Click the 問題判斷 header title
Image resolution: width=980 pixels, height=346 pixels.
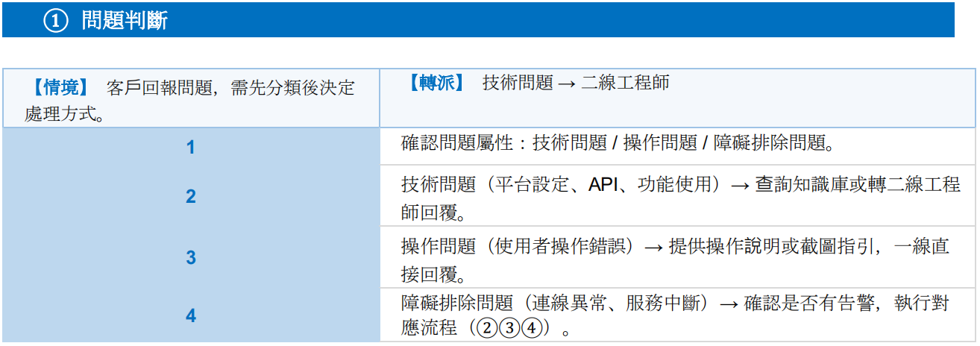click(125, 22)
